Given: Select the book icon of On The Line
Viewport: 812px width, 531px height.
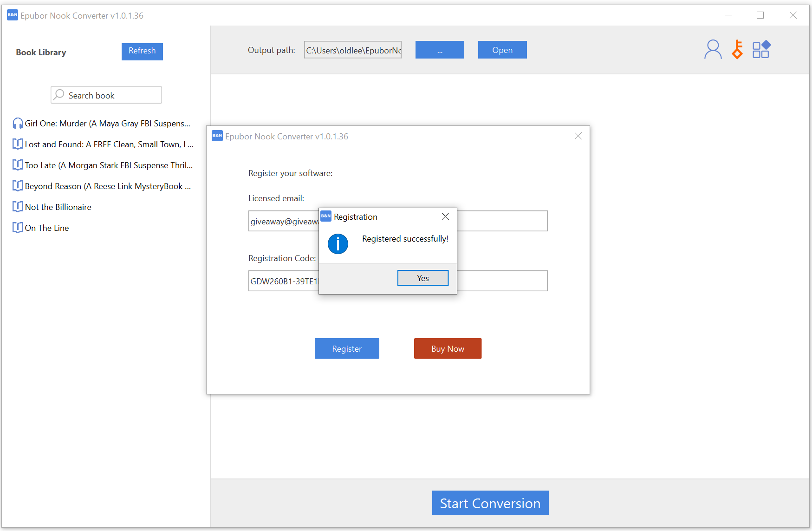Looking at the screenshot, I should [x=18, y=228].
